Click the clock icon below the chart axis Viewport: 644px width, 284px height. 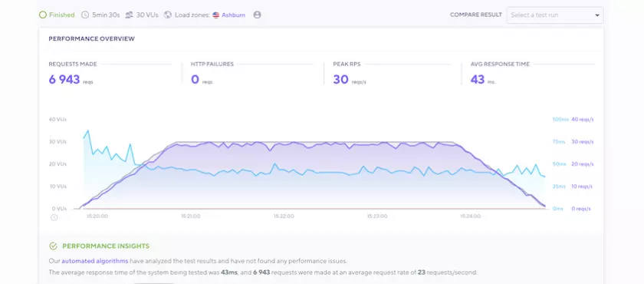click(54, 217)
